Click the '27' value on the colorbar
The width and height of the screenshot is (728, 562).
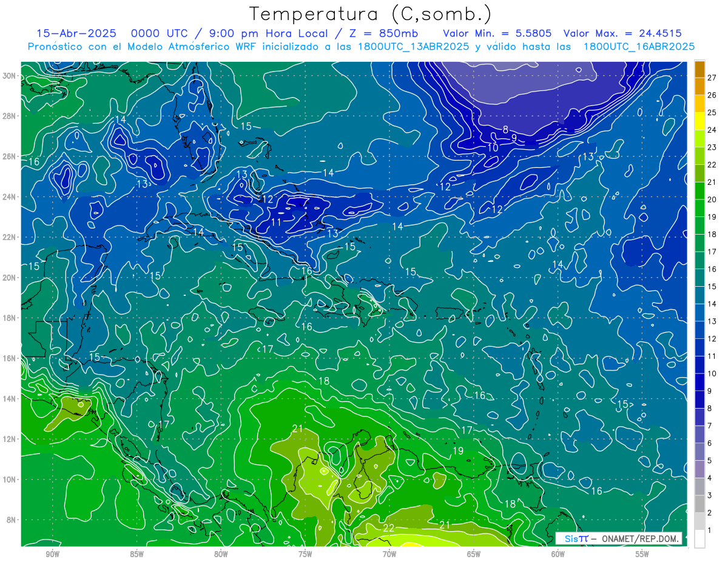pyautogui.click(x=712, y=77)
